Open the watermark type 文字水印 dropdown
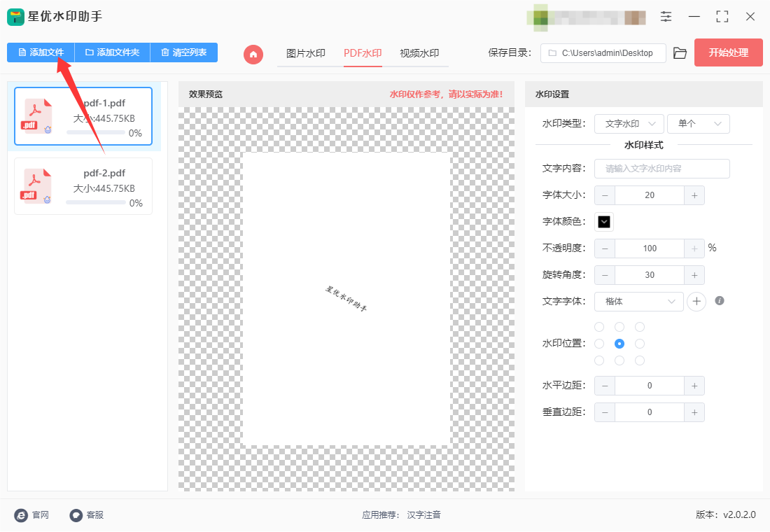Viewport: 770px width, 532px height. pos(629,124)
